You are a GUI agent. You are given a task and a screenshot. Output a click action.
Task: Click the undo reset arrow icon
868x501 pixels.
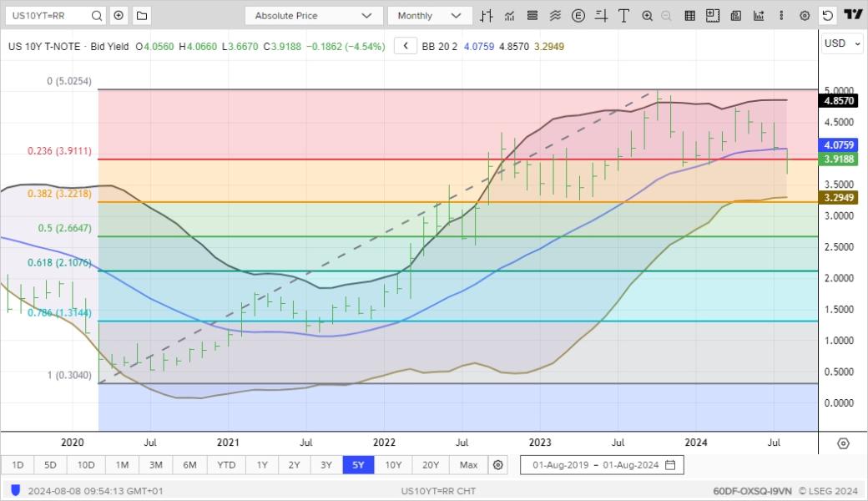coord(828,16)
